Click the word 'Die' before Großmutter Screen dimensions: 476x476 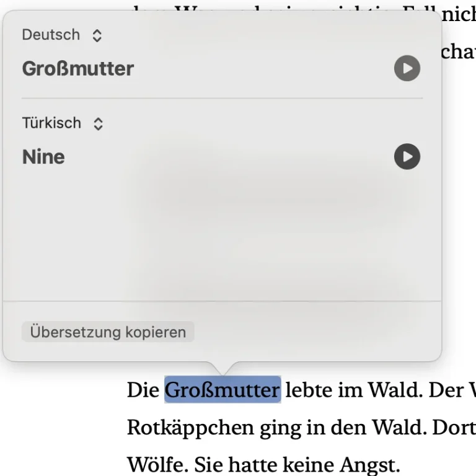coord(143,390)
